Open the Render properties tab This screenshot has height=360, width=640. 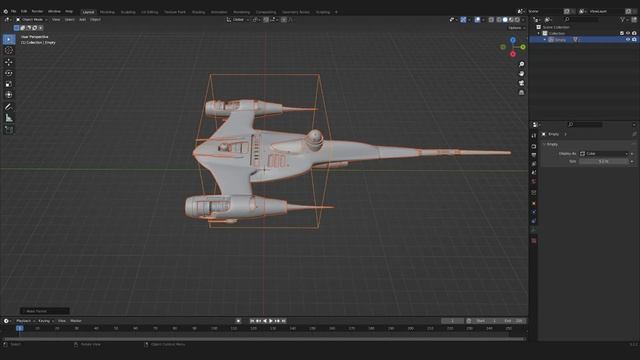534,146
